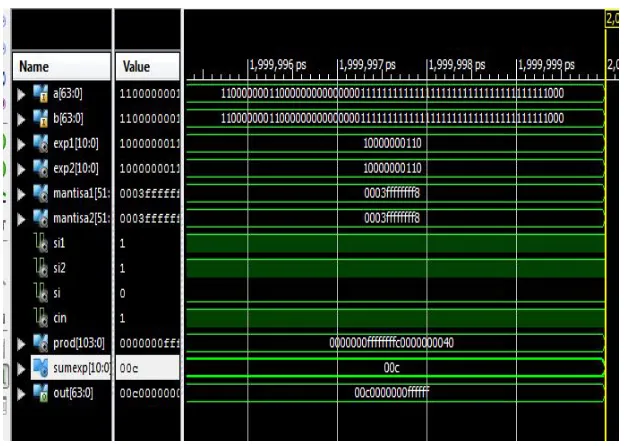The width and height of the screenshot is (624, 446).
Task: Click the 1,999,999 ps ruler mark
Action: tap(546, 65)
